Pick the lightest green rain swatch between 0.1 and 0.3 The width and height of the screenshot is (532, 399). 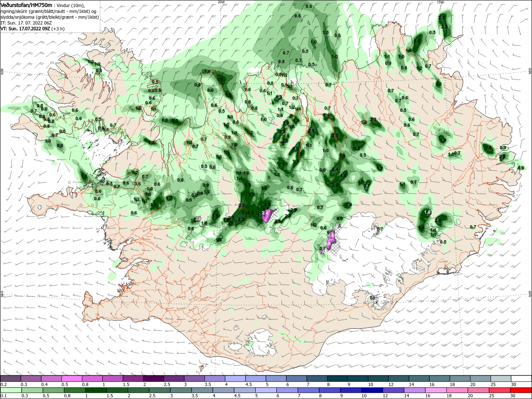point(10,389)
